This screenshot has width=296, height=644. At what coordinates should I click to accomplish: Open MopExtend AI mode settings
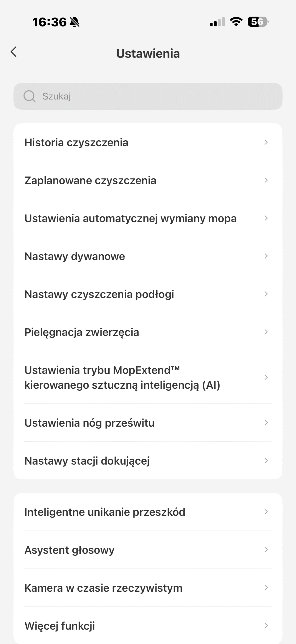click(122, 377)
